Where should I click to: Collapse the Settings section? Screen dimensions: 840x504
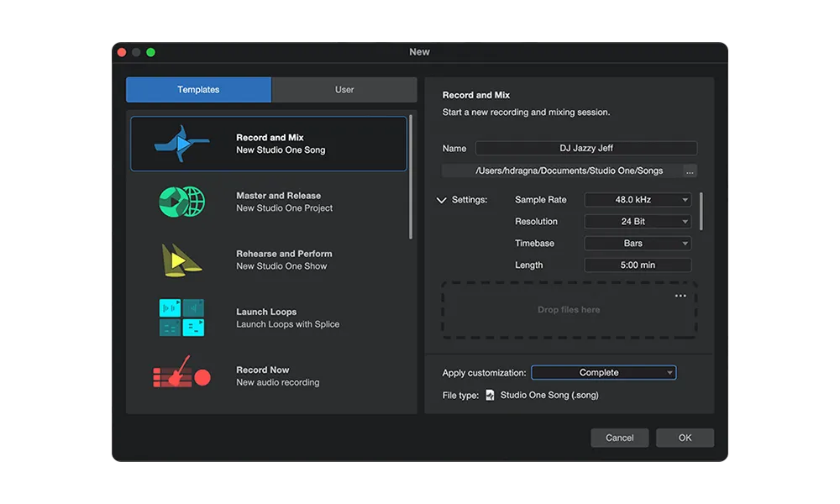pyautogui.click(x=441, y=200)
